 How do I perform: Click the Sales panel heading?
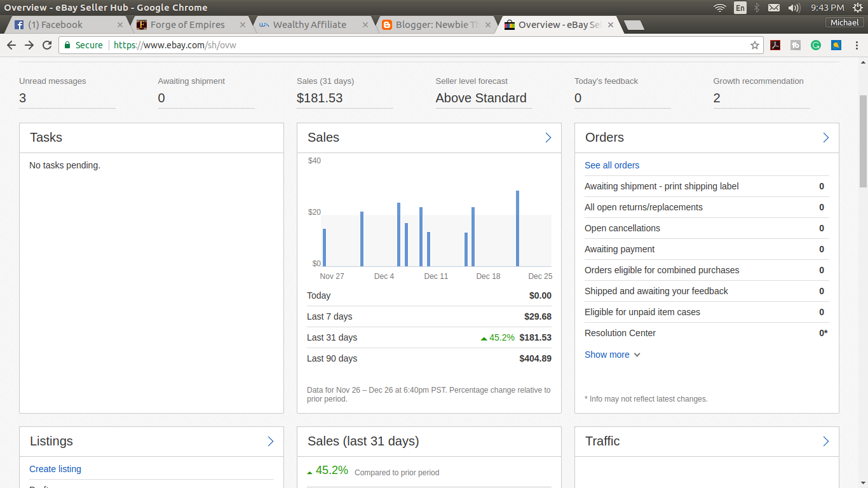[323, 137]
